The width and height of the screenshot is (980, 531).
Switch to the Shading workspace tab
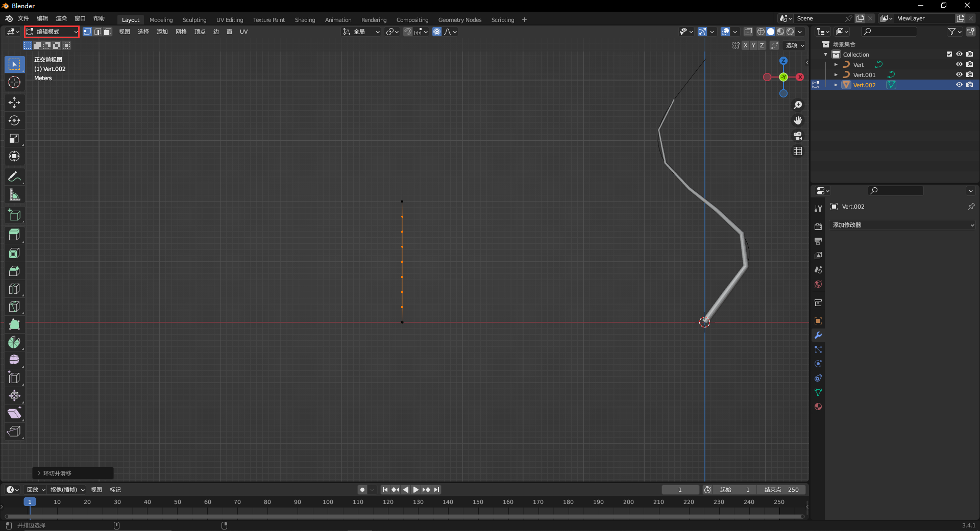305,20
